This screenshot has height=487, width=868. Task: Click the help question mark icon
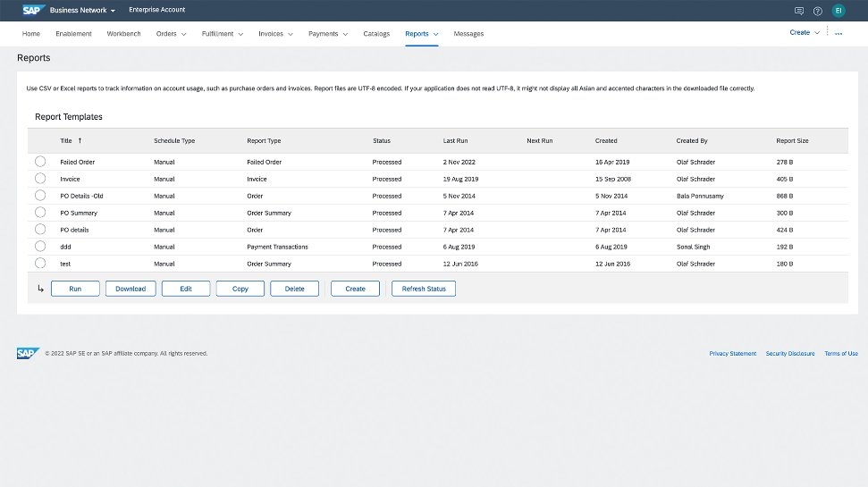pyautogui.click(x=818, y=11)
